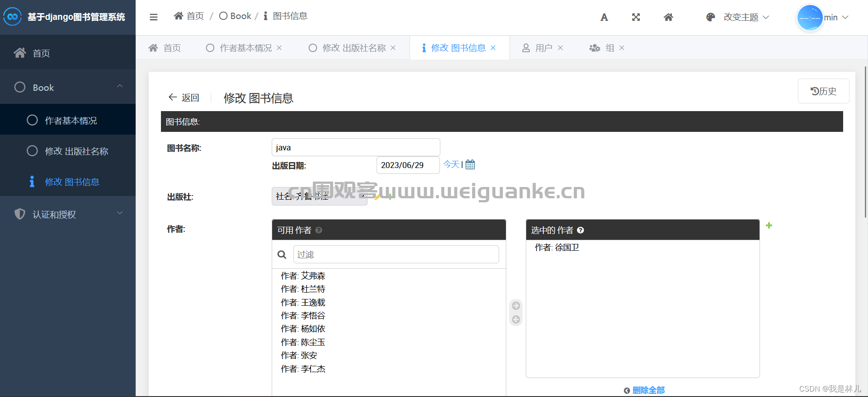The height and width of the screenshot is (397, 868).
Task: Close the 作者基本情况 tab
Action: click(x=279, y=48)
